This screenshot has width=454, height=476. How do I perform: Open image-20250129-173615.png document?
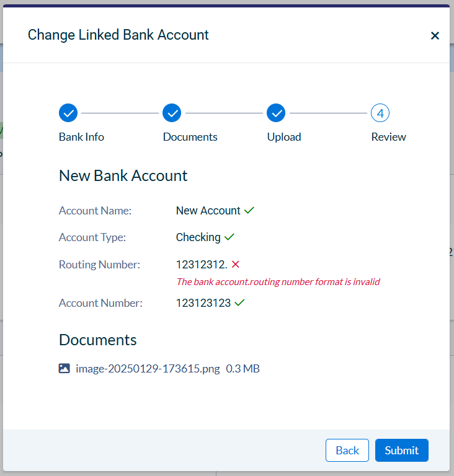tap(148, 369)
